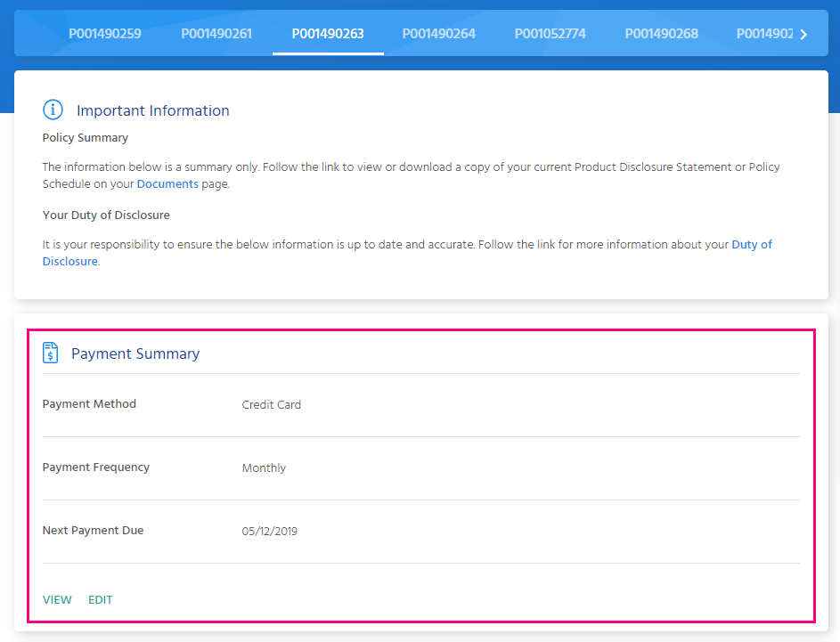
Task: Click the 05/12/2019 date value
Action: 270,532
